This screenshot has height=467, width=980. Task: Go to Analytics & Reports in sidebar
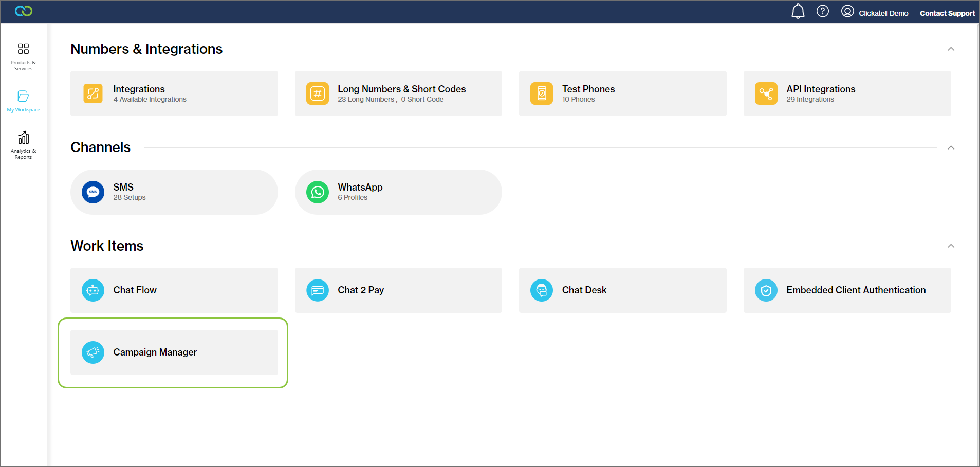[x=24, y=145]
